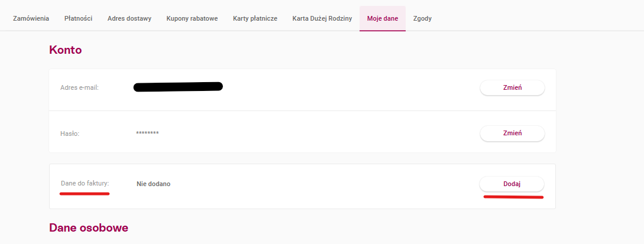Click the red underline beneath the Dodaj button

coord(513,197)
